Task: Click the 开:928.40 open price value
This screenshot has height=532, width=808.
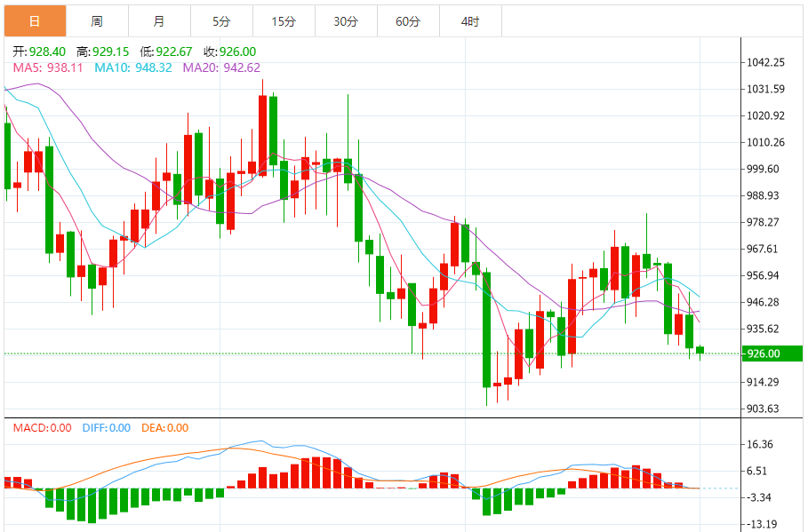Action: (x=39, y=52)
